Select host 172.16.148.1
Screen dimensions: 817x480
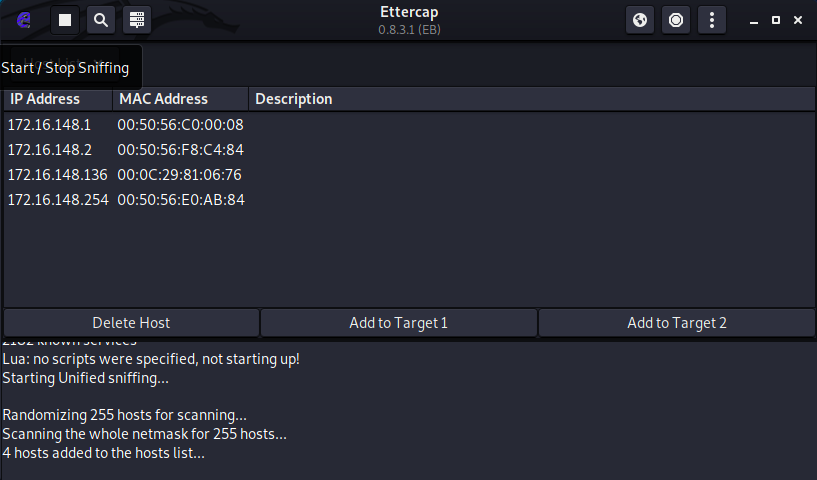coord(49,125)
